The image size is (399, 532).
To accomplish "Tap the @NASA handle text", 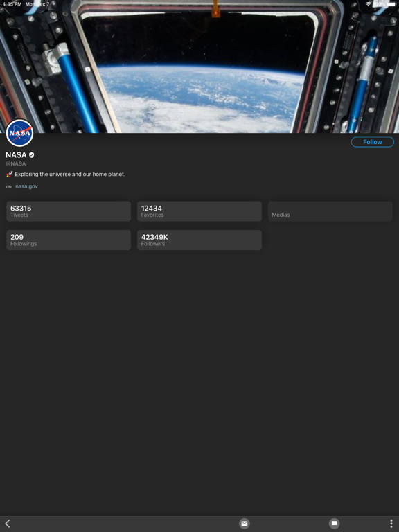I will [16, 163].
